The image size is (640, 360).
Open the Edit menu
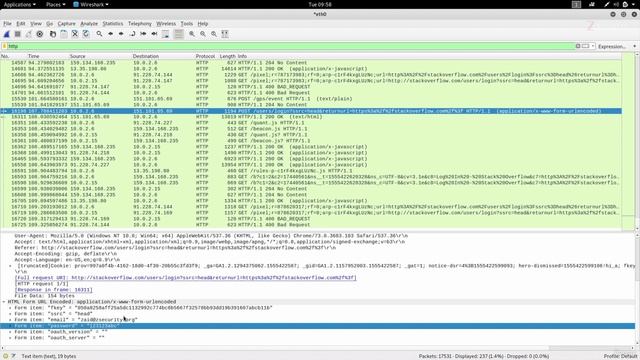point(21,24)
